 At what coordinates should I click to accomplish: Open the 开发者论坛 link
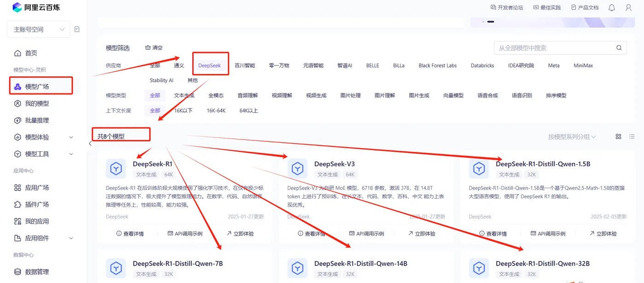507,7
